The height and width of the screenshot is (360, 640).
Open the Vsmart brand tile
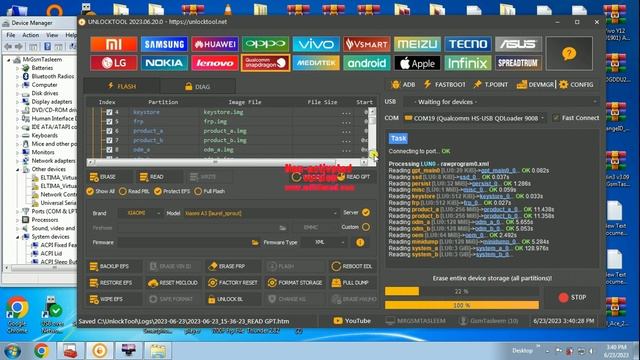click(367, 44)
